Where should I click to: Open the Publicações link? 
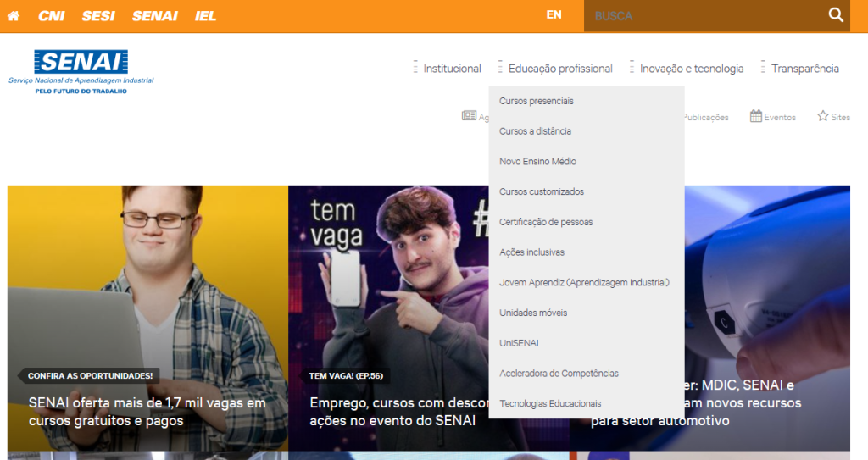[706, 118]
